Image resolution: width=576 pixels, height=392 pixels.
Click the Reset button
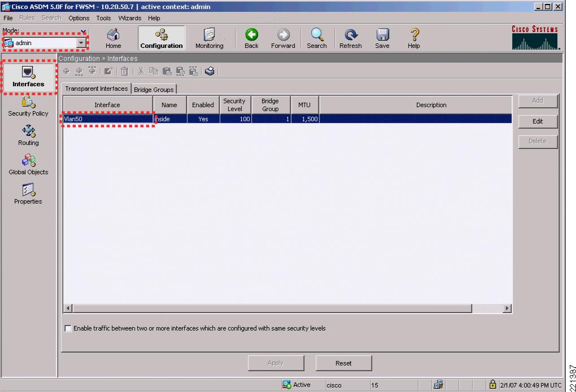tap(343, 363)
